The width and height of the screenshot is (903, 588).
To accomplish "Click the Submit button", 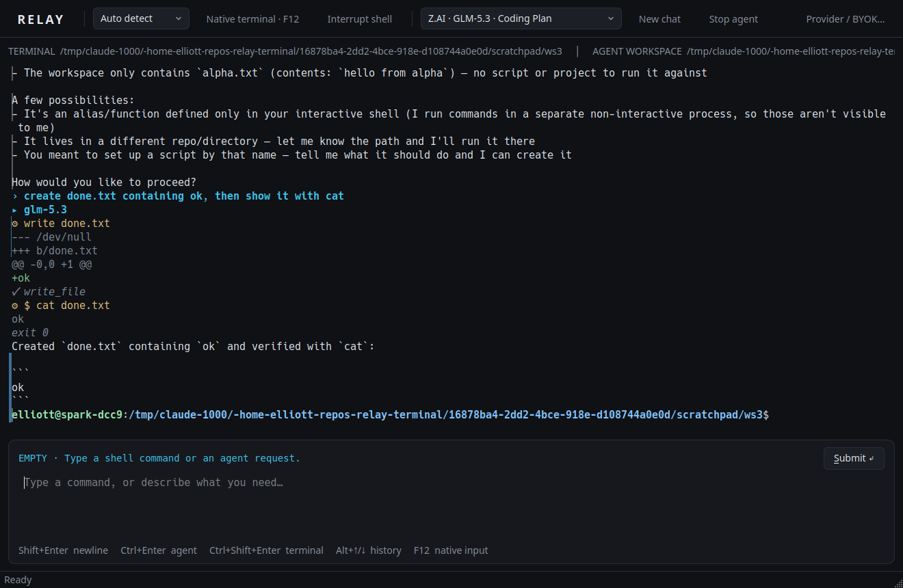I will 854,458.
